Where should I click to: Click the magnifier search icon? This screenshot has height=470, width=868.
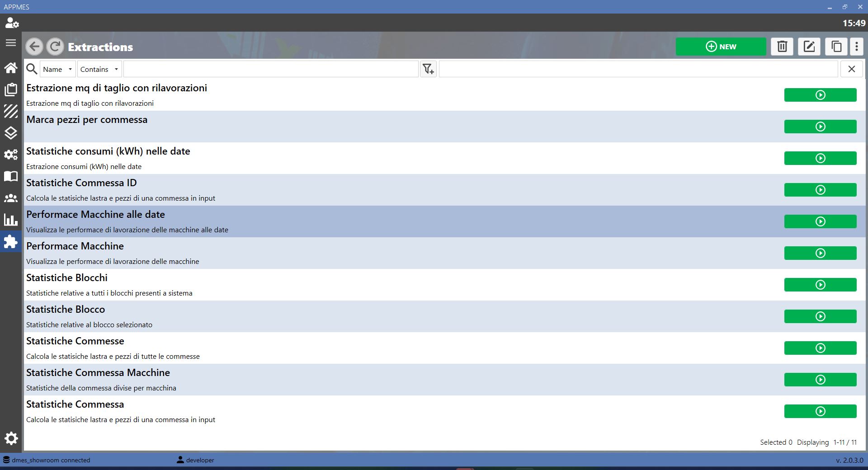32,69
